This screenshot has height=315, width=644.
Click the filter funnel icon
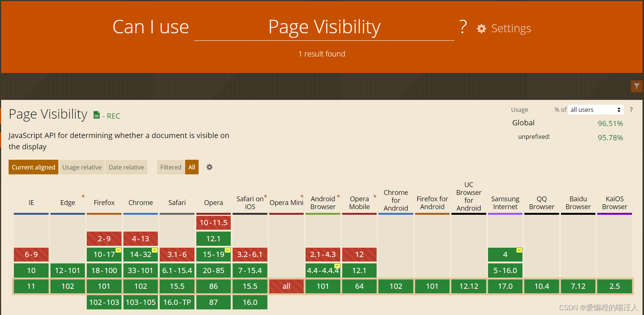(x=637, y=86)
